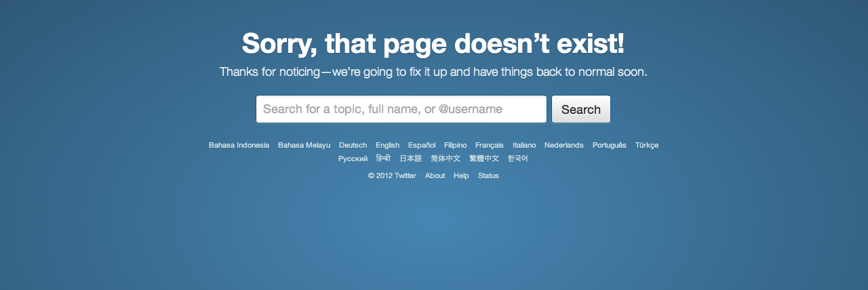Select the English language link

[x=387, y=145]
